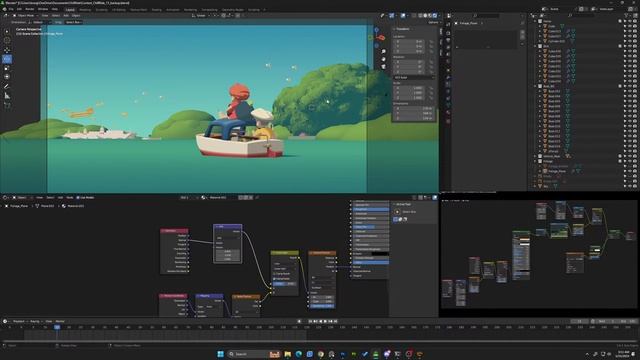Select the Add Cube tool

pyautogui.click(x=7, y=105)
